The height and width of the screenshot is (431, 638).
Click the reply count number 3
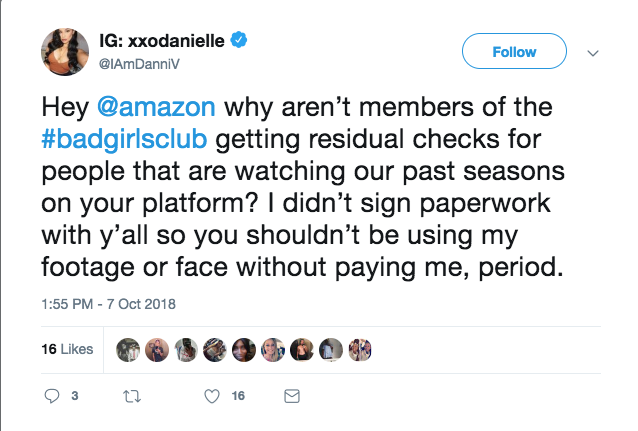(x=75, y=396)
